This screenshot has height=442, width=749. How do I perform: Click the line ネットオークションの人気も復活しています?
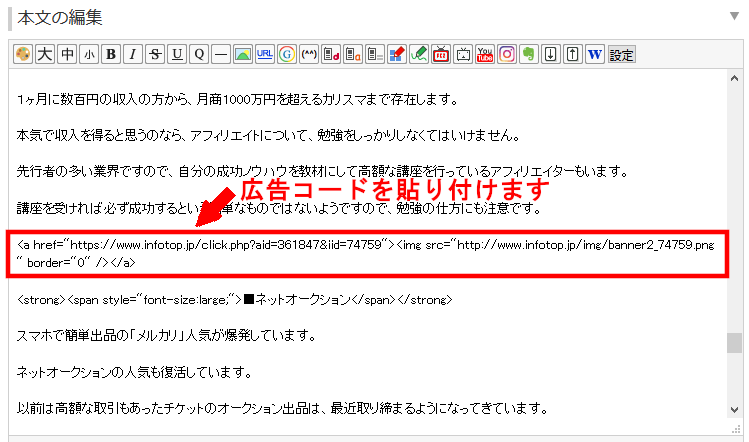click(134, 372)
